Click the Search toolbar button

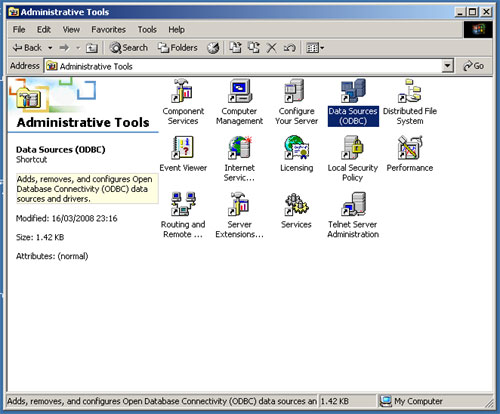129,48
